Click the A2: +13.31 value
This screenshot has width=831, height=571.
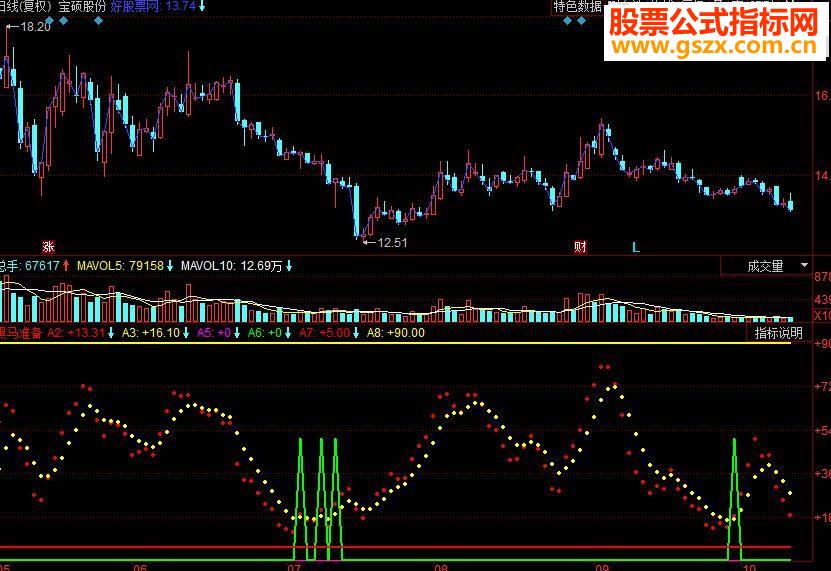coord(76,333)
